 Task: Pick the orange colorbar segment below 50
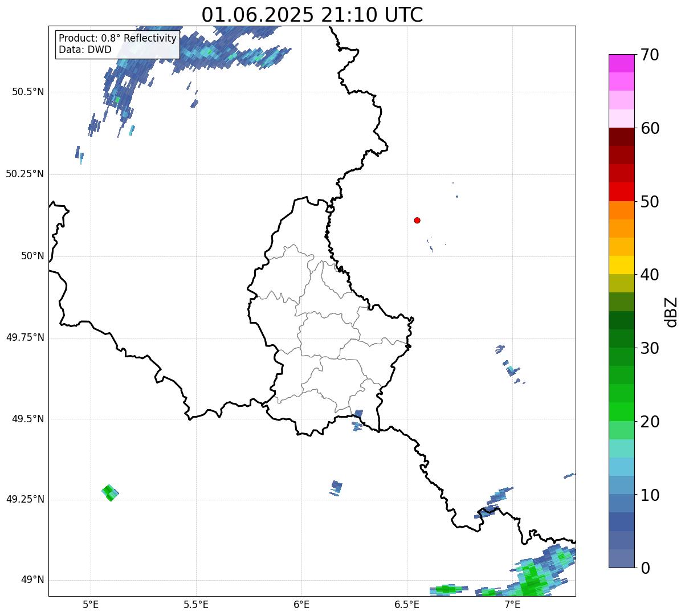(x=622, y=210)
